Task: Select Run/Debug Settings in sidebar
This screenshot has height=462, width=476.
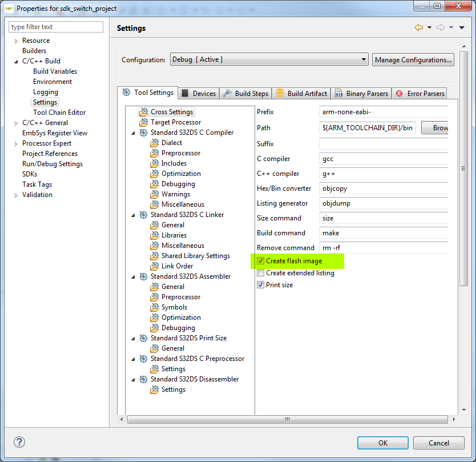Action: (x=52, y=164)
